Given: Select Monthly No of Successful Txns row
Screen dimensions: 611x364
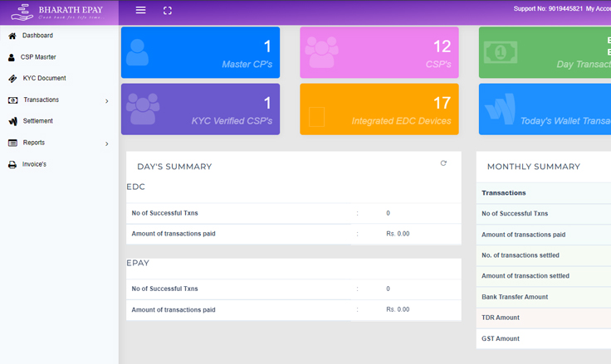Looking at the screenshot, I should tap(544, 214).
